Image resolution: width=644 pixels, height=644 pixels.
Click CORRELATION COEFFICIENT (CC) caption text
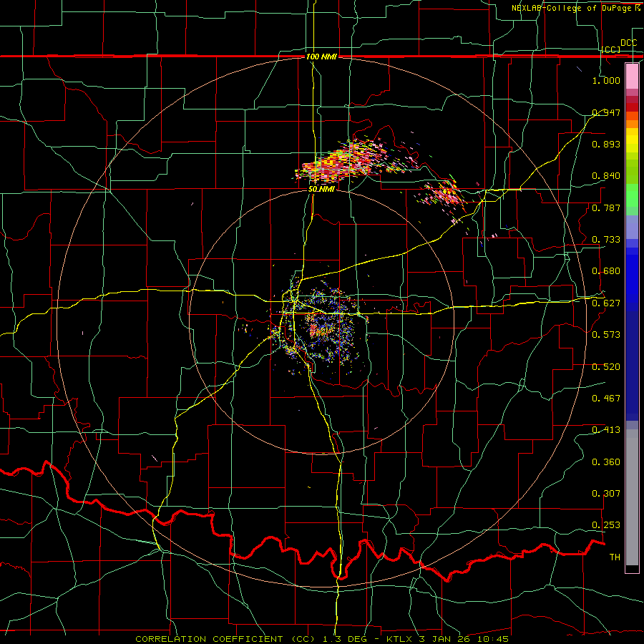tap(225, 639)
